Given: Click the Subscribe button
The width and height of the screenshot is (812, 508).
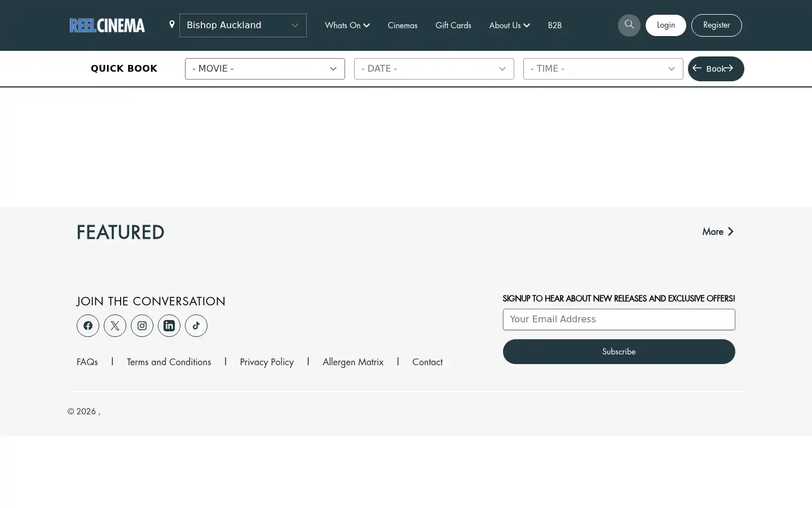Looking at the screenshot, I should tap(619, 352).
